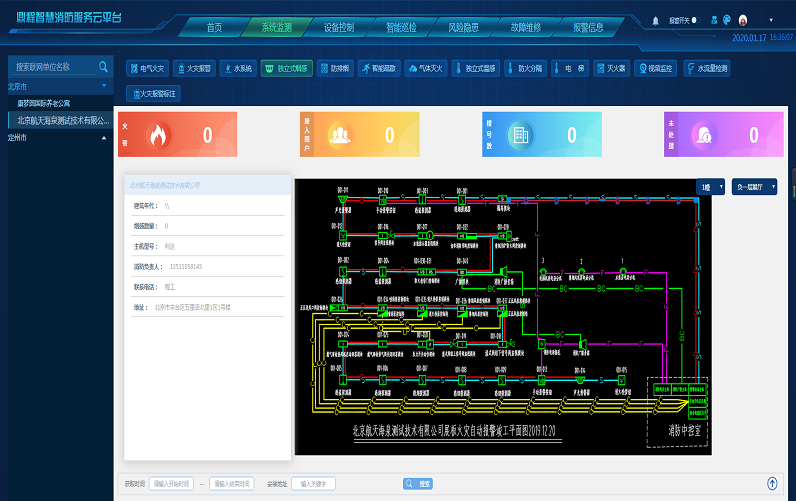Click the start time input field
The width and height of the screenshot is (796, 501).
point(171,484)
